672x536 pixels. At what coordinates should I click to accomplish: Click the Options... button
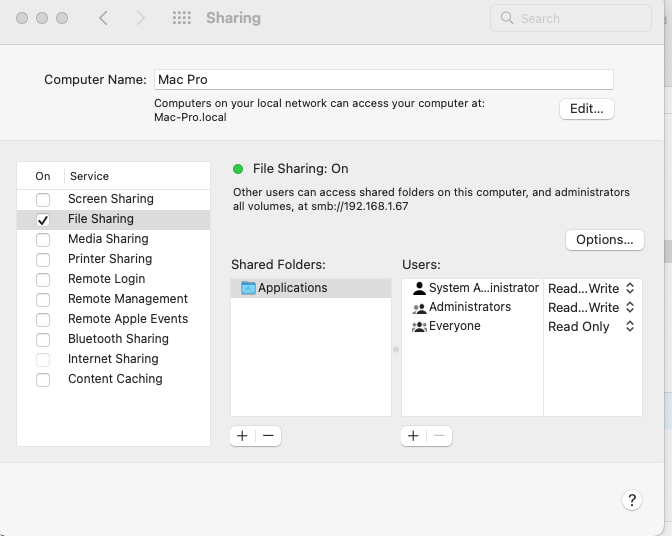604,240
